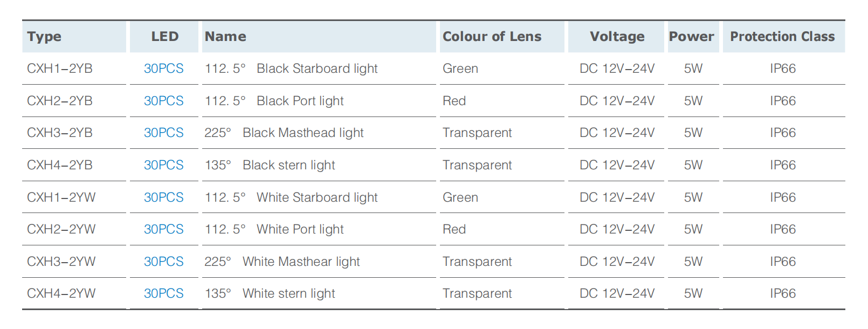The image size is (868, 329).
Task: Select the Voltage column header
Action: (616, 37)
